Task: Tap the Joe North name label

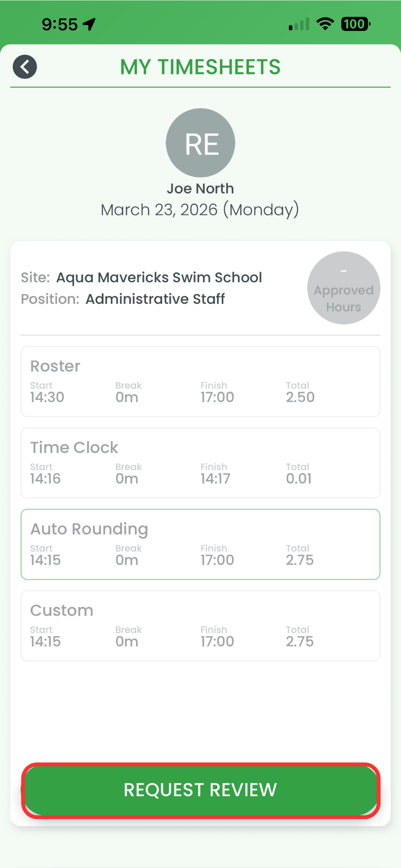Action: (x=200, y=189)
